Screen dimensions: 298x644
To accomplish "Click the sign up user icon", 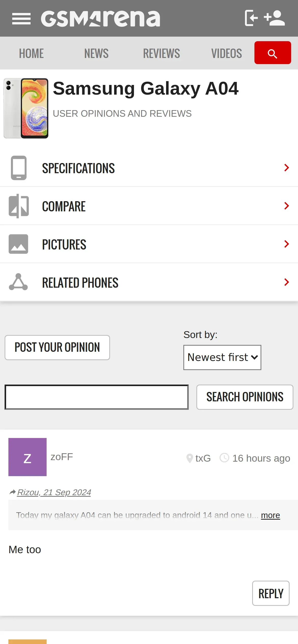I will (x=275, y=18).
